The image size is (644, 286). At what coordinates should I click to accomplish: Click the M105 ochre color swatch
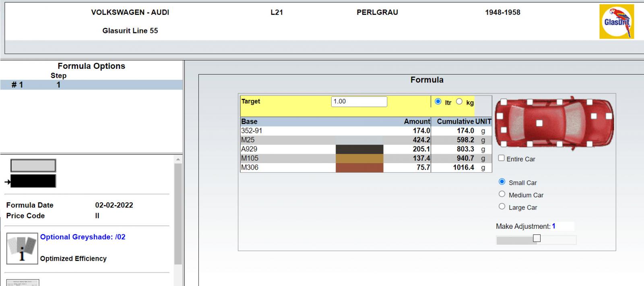pyautogui.click(x=359, y=158)
